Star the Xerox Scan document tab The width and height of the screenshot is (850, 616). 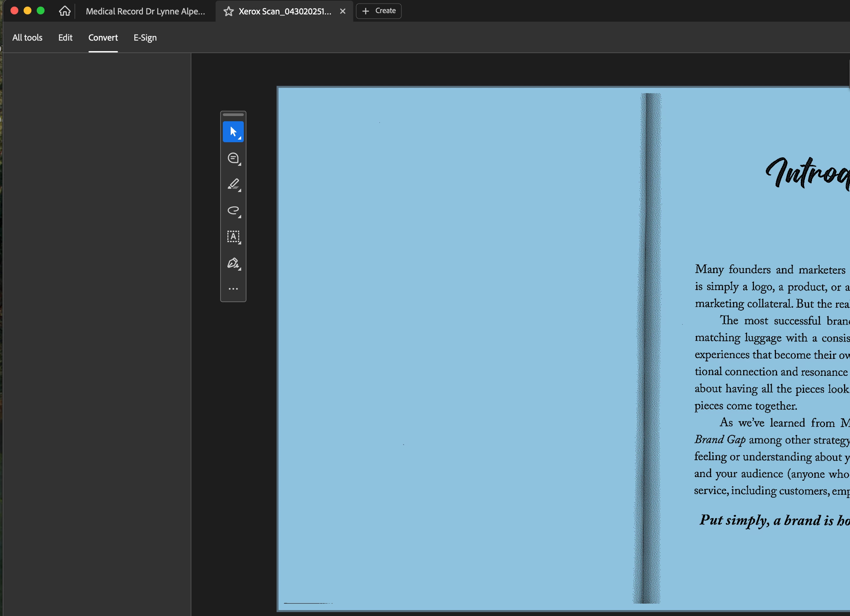coord(228,11)
